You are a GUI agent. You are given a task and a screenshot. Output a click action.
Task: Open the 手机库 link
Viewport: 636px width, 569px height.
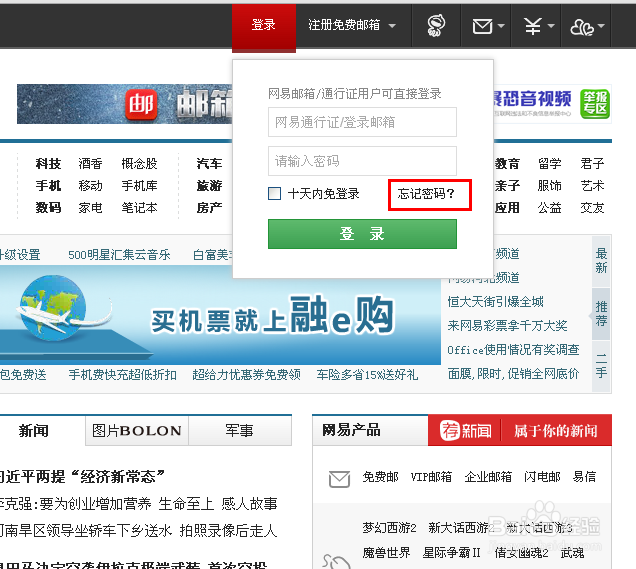coord(140,186)
